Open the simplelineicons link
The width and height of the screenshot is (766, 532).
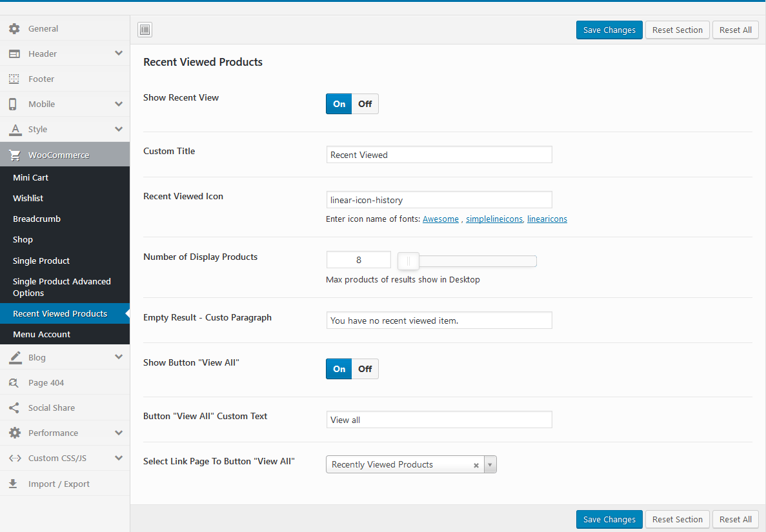tap(494, 219)
